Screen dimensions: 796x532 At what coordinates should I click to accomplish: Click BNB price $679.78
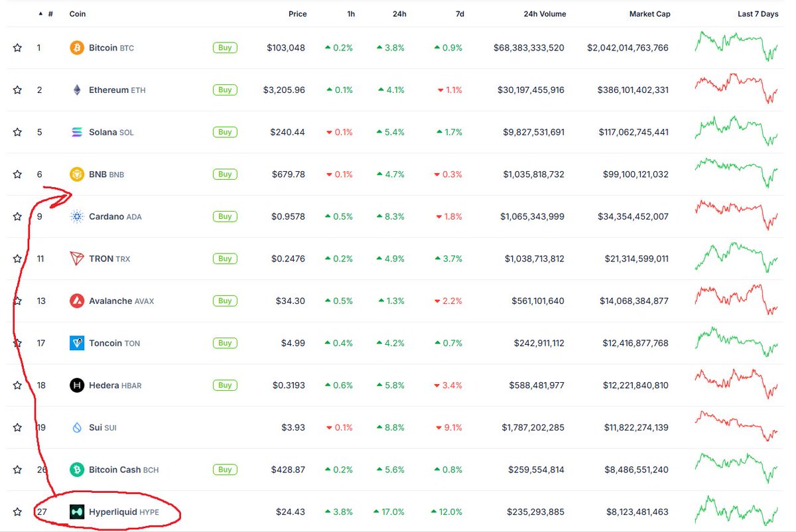(x=289, y=174)
